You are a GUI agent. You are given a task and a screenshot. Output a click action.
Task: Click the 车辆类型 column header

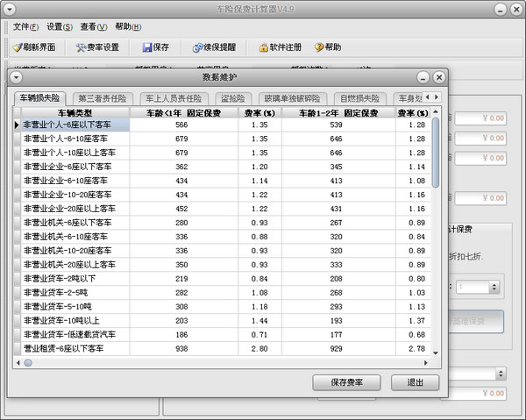[75, 113]
